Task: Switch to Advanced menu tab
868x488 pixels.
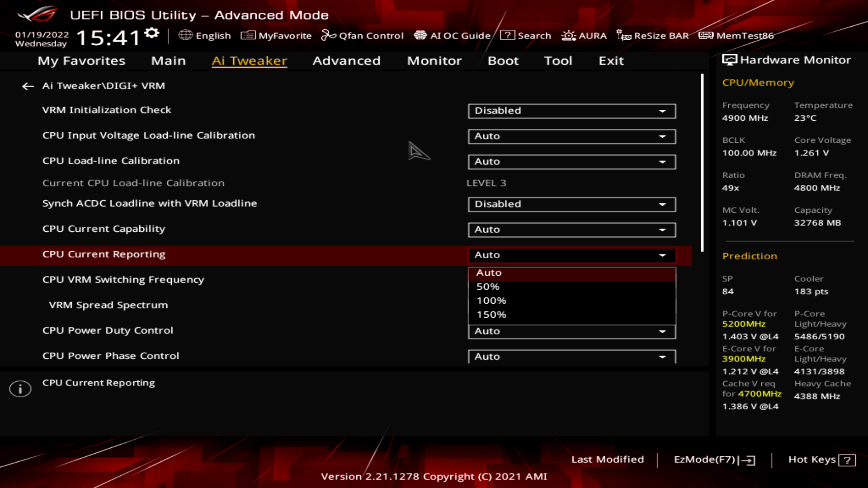Action: click(346, 60)
